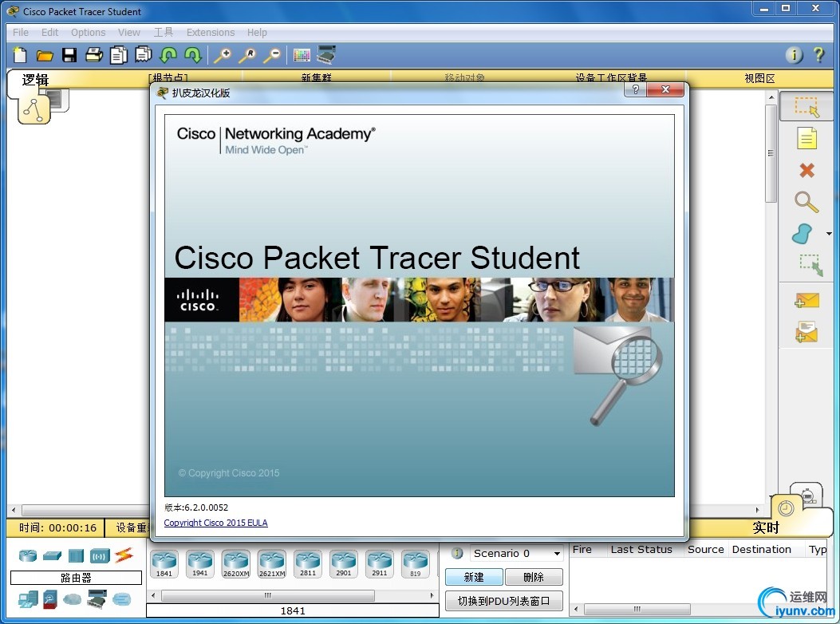Click the 视图区 viewport button
The image size is (840, 624).
(759, 79)
